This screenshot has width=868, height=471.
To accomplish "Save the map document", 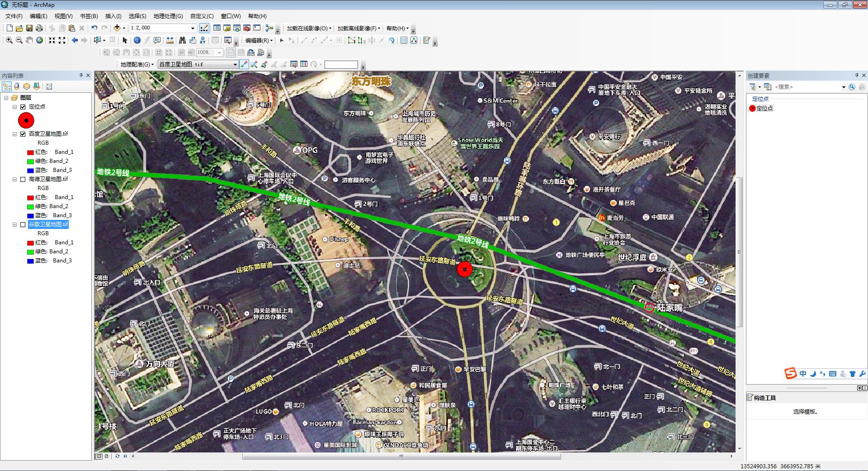I will click(29, 28).
